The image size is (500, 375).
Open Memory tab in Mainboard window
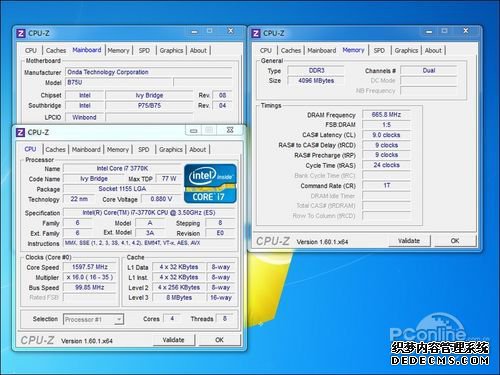[x=118, y=51]
